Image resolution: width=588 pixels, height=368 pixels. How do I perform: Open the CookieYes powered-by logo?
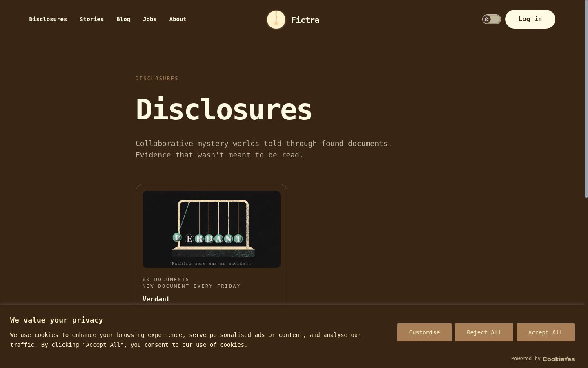point(559,359)
